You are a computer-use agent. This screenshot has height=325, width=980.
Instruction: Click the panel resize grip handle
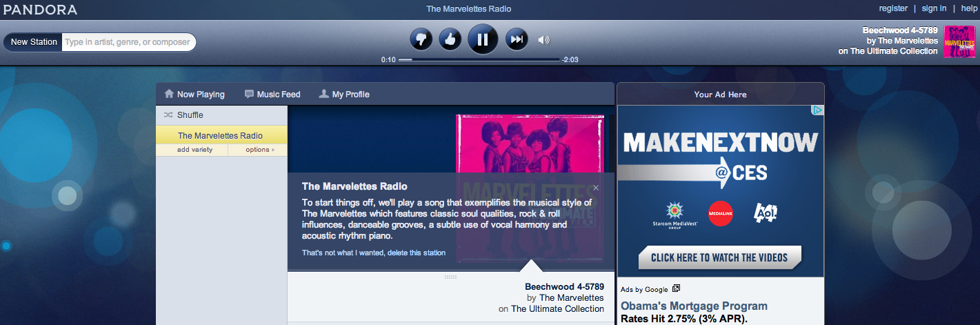pos(450,277)
